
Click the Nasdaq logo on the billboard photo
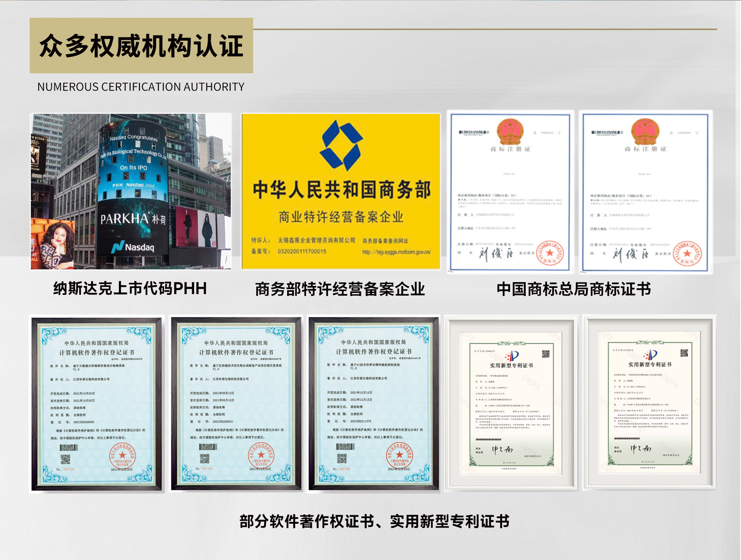point(133,247)
